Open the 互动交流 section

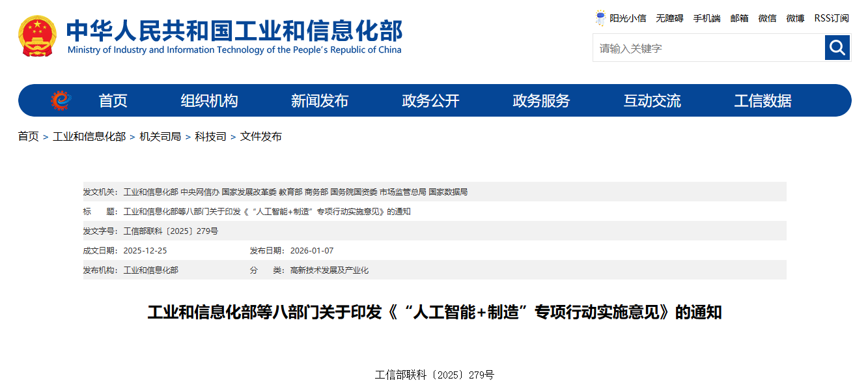pos(652,100)
